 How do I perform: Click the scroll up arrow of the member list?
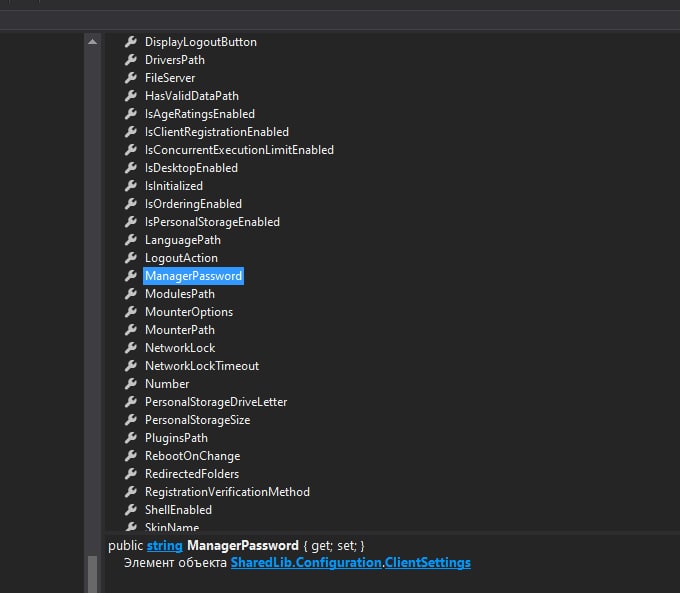tap(92, 42)
